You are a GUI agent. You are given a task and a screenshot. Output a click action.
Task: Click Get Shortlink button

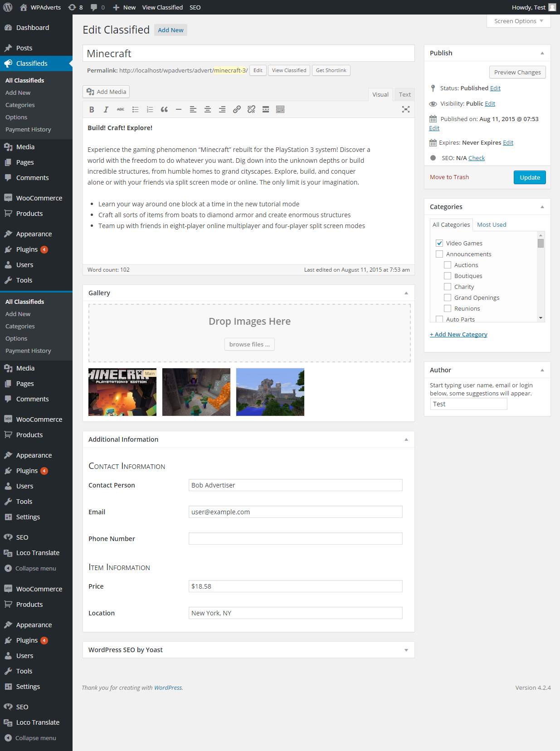[331, 70]
